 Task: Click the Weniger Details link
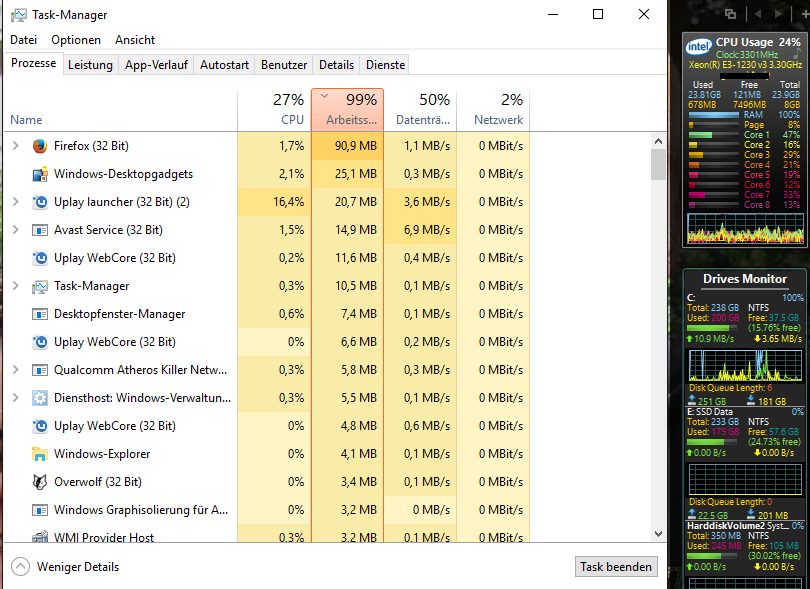(77, 567)
